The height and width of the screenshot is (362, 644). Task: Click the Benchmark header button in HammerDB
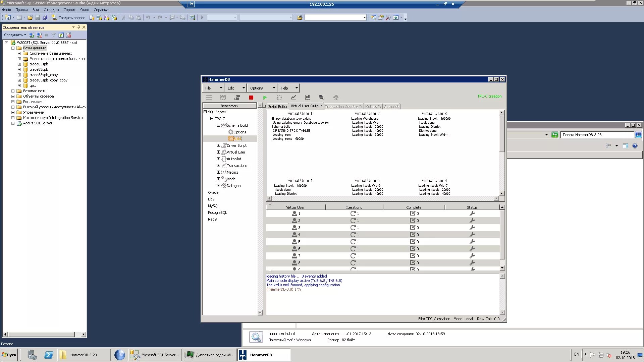coord(230,106)
